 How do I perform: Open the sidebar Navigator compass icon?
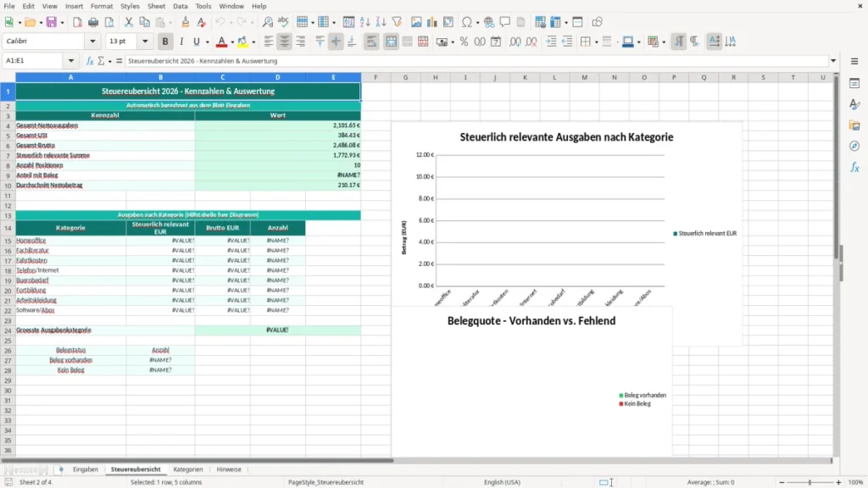[x=854, y=146]
